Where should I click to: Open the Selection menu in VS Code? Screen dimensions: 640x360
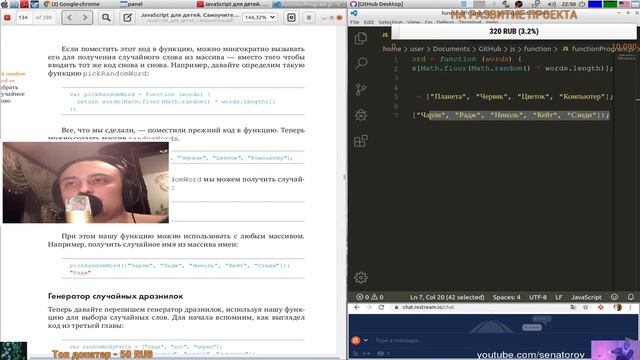(x=390, y=22)
